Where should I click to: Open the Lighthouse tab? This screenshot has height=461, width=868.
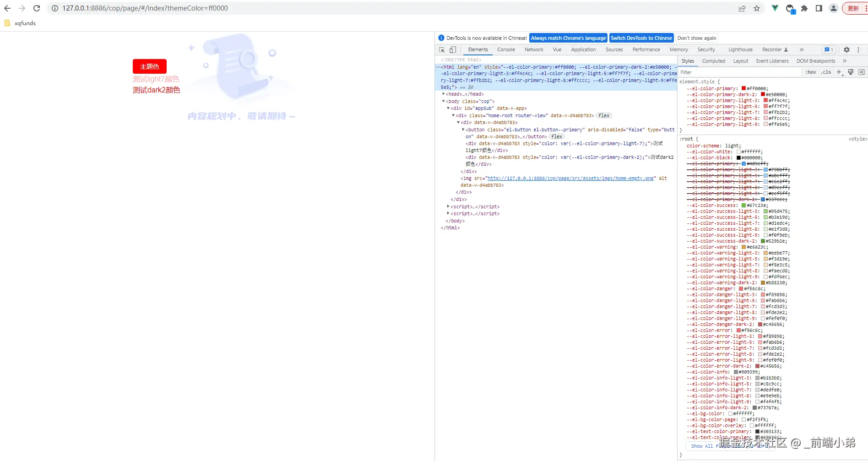[x=740, y=50]
